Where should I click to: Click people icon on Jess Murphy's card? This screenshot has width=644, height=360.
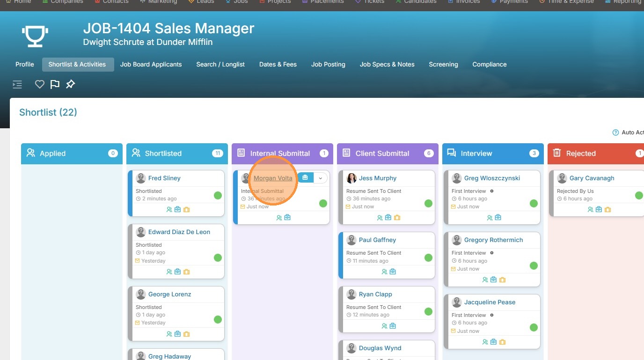click(x=380, y=218)
